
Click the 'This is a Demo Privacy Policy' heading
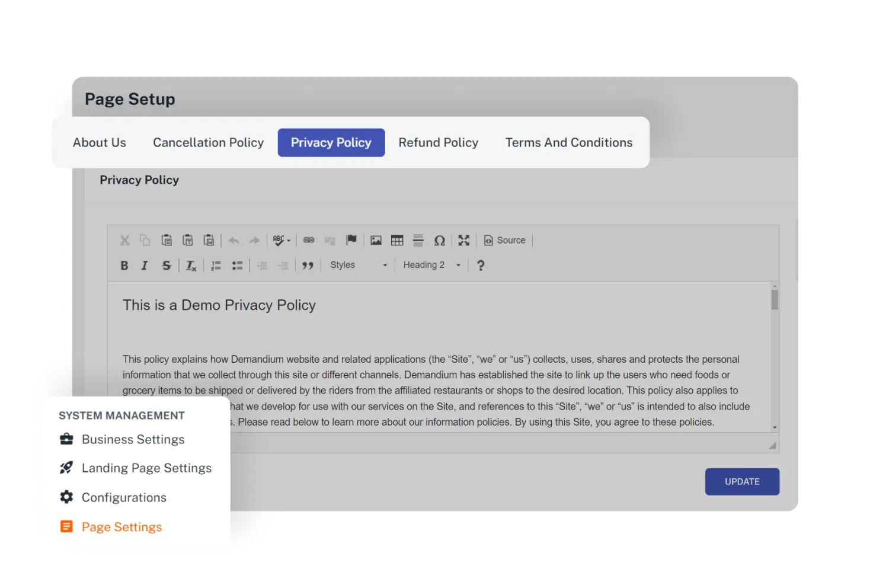click(x=219, y=305)
